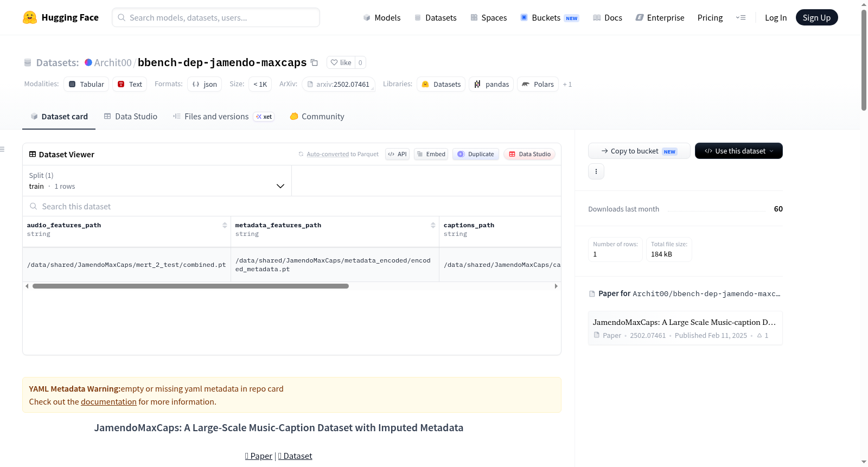Go to the Pricing page
The height and width of the screenshot is (467, 868).
[710, 17]
